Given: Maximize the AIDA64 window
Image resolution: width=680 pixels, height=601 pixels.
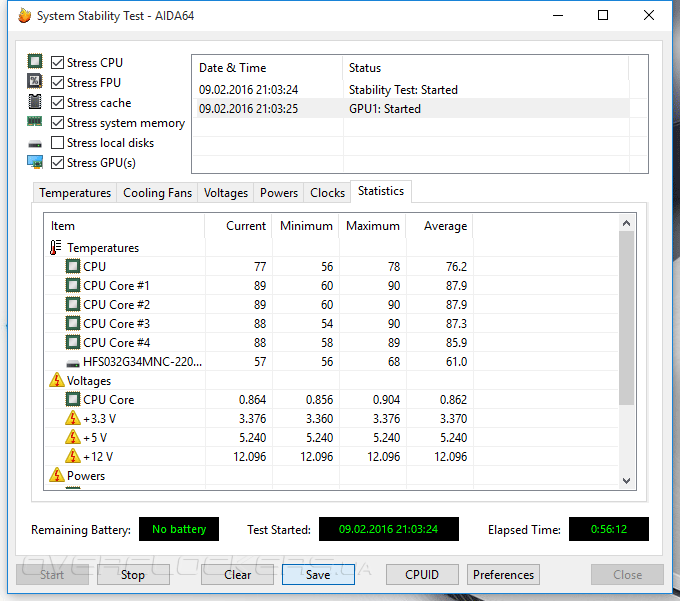Looking at the screenshot, I should [603, 16].
